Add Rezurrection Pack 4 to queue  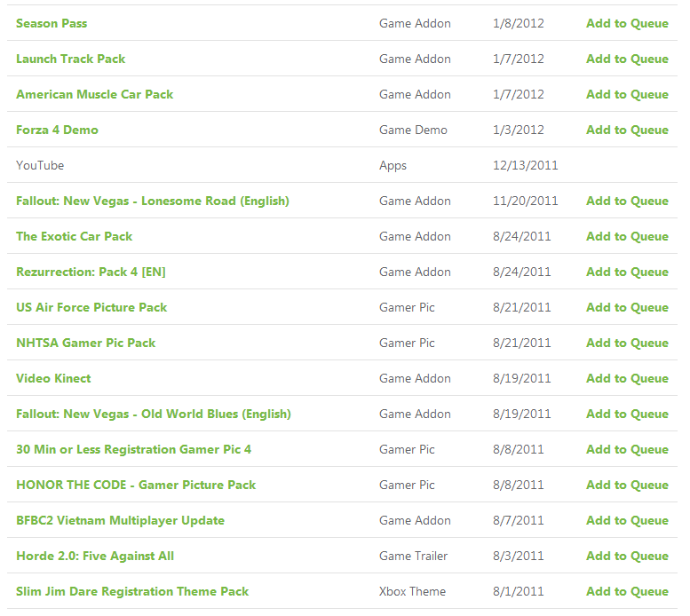tap(627, 272)
